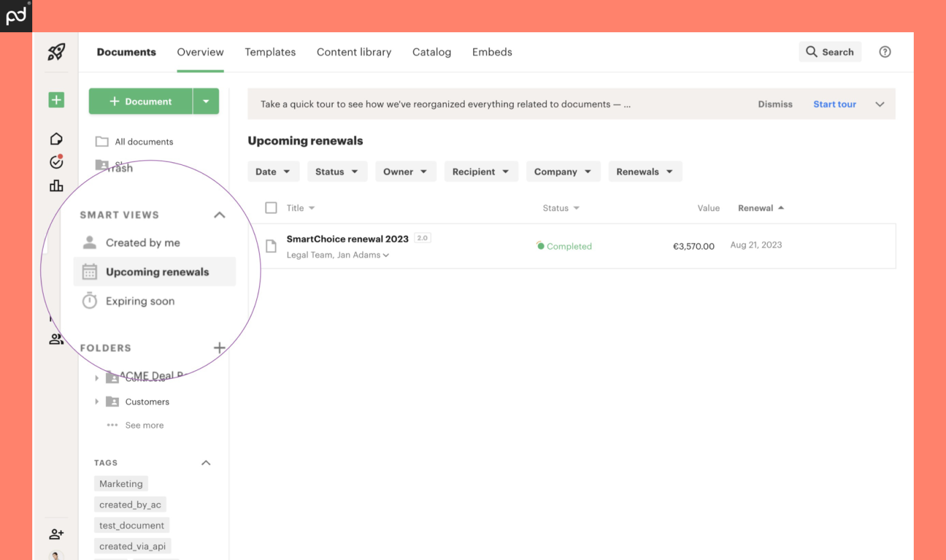Switch to the Templates tab

point(270,52)
